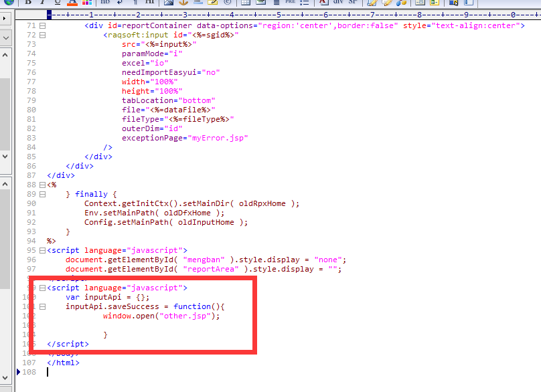
Task: Insert anchor link with anchor icon
Action: pyautogui.click(x=183, y=3)
